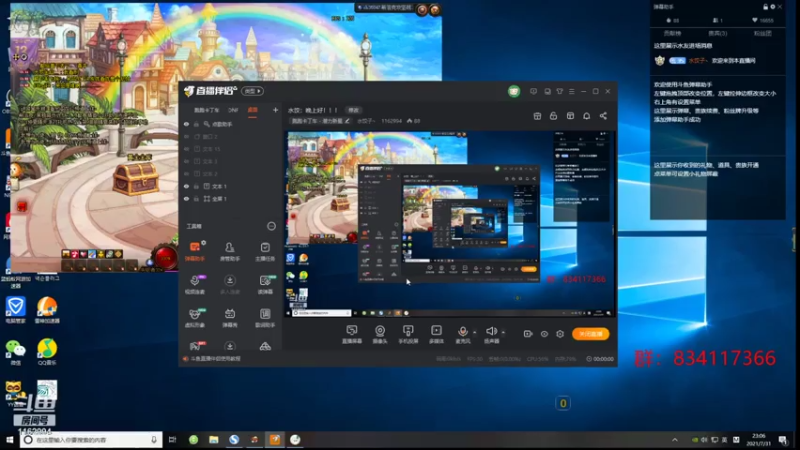Open Task View on taskbar
Viewport: 800px width, 450px height.
172,439
